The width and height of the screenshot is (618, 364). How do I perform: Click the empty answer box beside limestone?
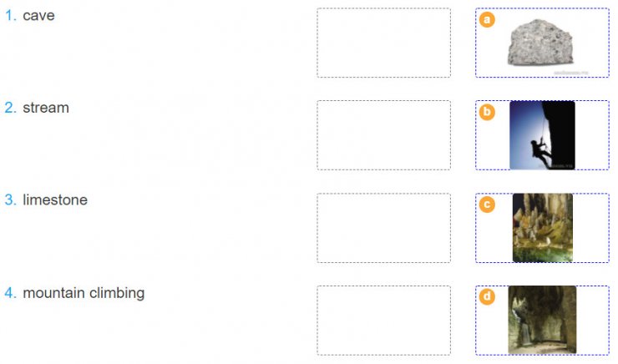coord(383,228)
